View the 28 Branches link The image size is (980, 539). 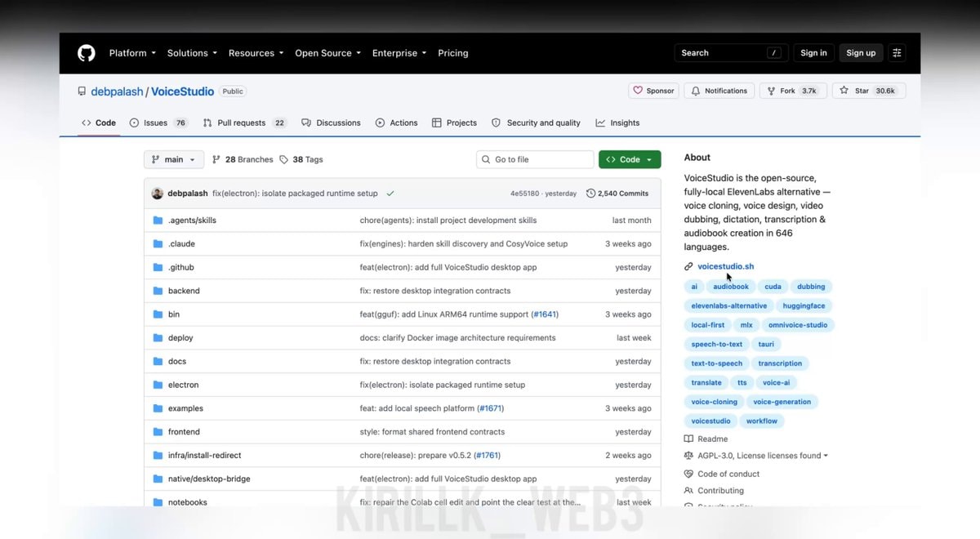click(x=243, y=159)
